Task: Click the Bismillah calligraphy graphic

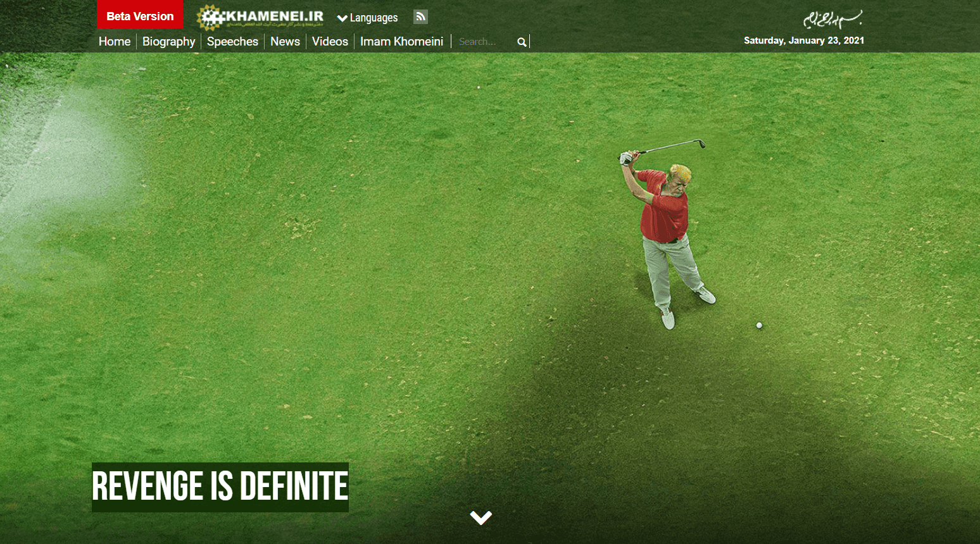Action: pos(832,19)
